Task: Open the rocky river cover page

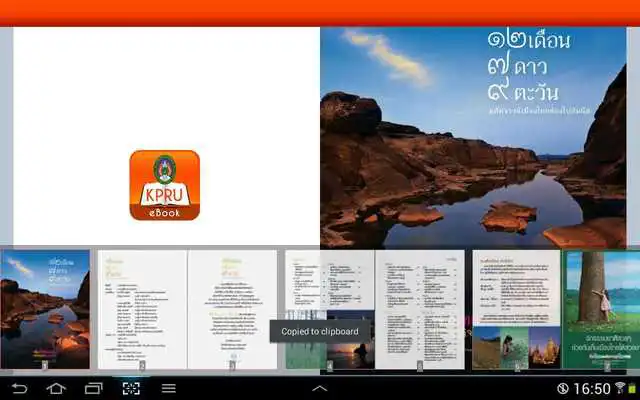Action: point(473,138)
